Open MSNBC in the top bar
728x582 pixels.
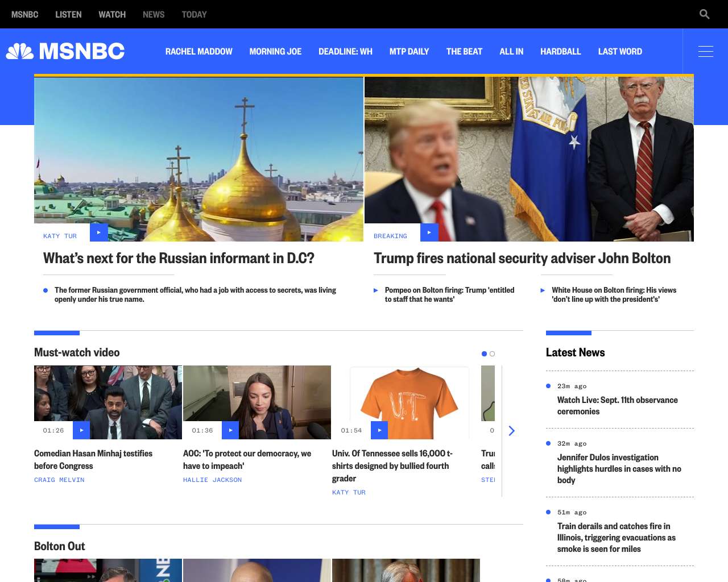coord(25,14)
